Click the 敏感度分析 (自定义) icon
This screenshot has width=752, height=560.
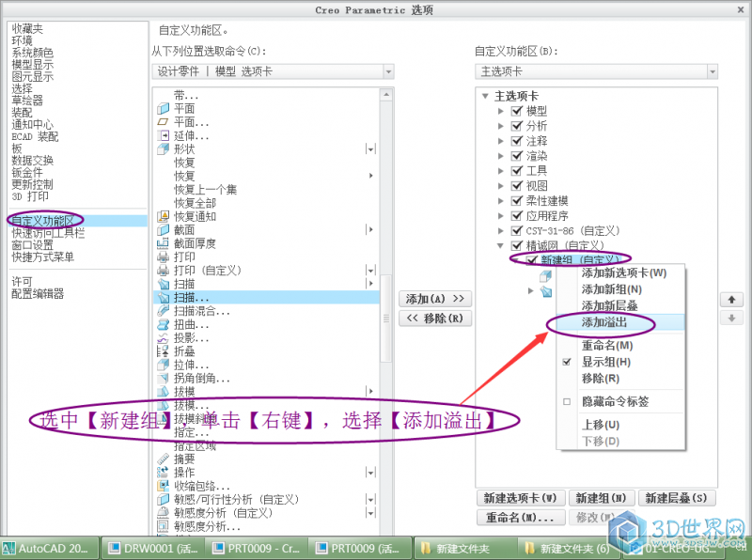163,512
